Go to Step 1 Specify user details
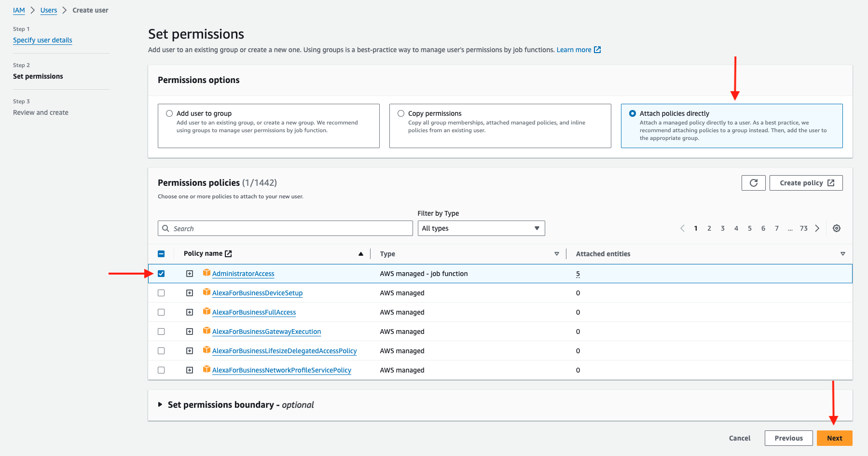 (x=42, y=40)
